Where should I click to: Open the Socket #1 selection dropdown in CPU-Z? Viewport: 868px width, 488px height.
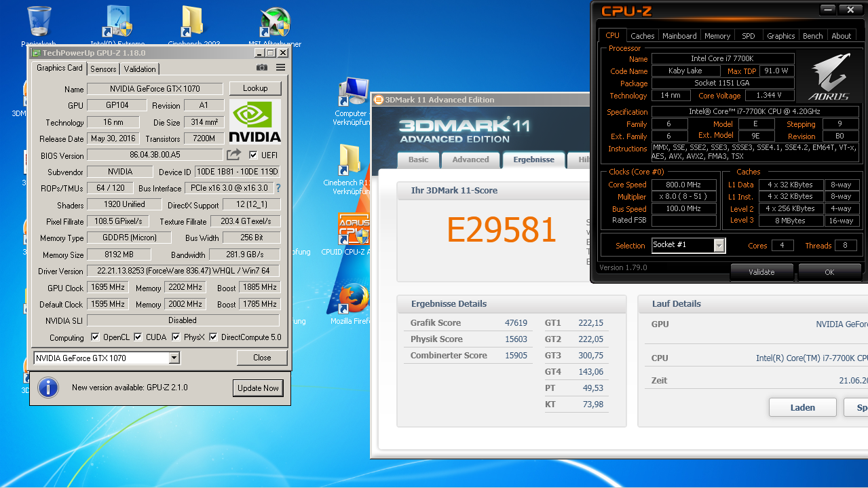point(688,245)
